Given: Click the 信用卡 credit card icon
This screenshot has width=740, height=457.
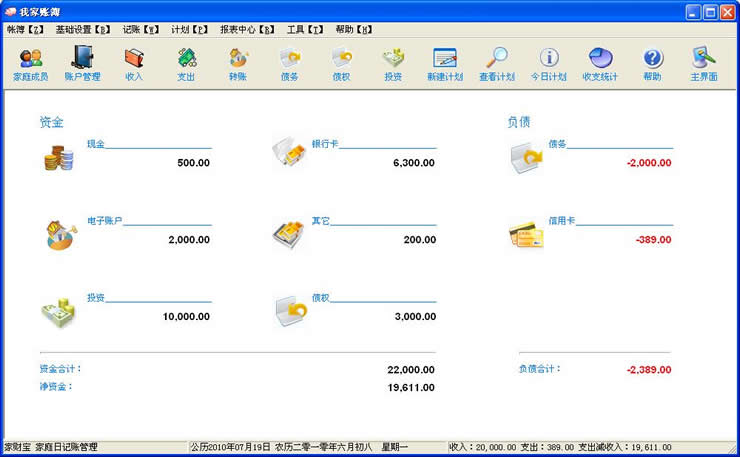Looking at the screenshot, I should (x=526, y=235).
